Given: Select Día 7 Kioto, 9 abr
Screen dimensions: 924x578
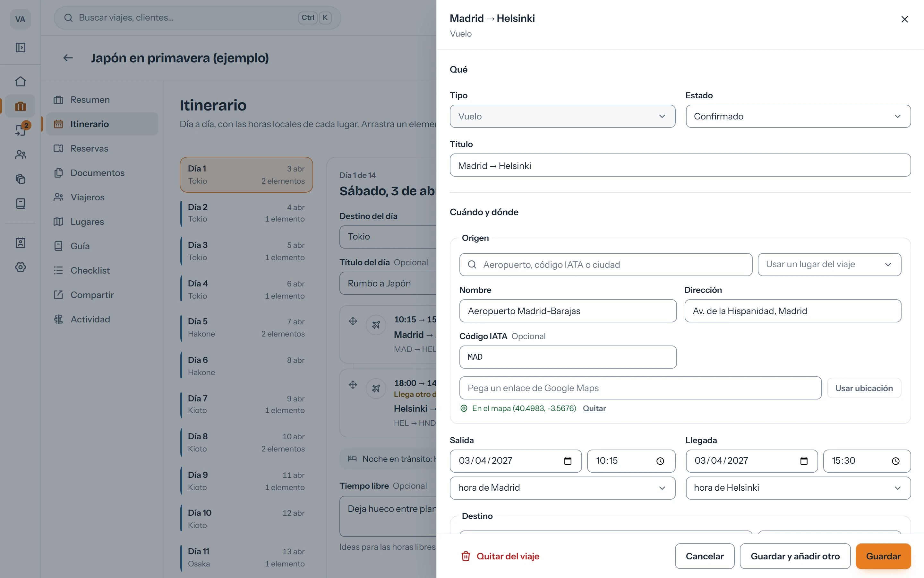Looking at the screenshot, I should tap(246, 404).
